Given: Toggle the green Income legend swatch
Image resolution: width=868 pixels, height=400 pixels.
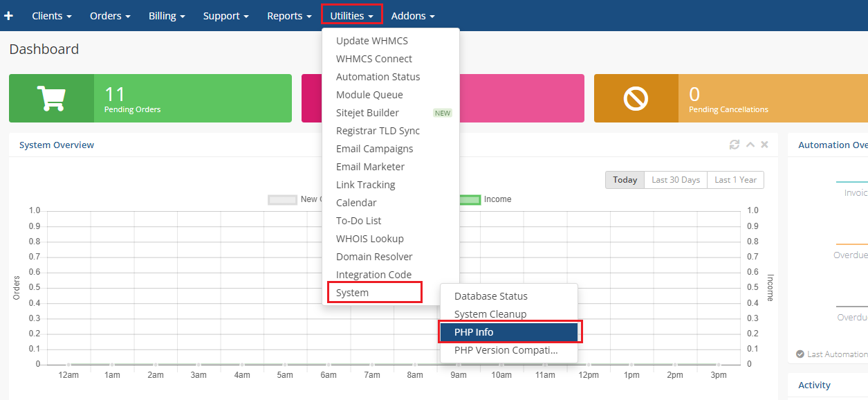Looking at the screenshot, I should [470, 199].
